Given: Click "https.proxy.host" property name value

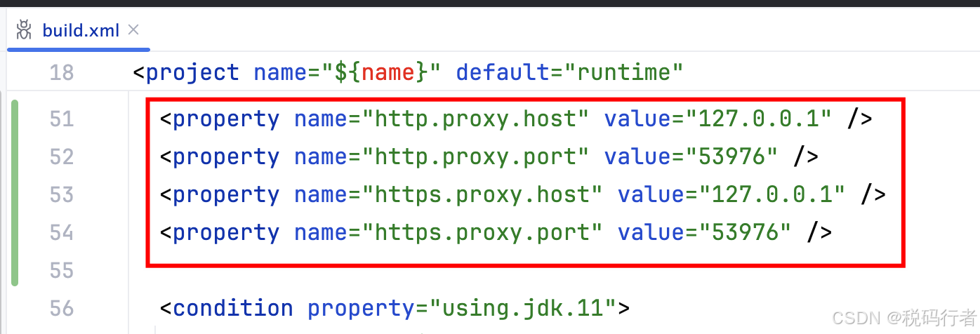Looking at the screenshot, I should tap(482, 194).
